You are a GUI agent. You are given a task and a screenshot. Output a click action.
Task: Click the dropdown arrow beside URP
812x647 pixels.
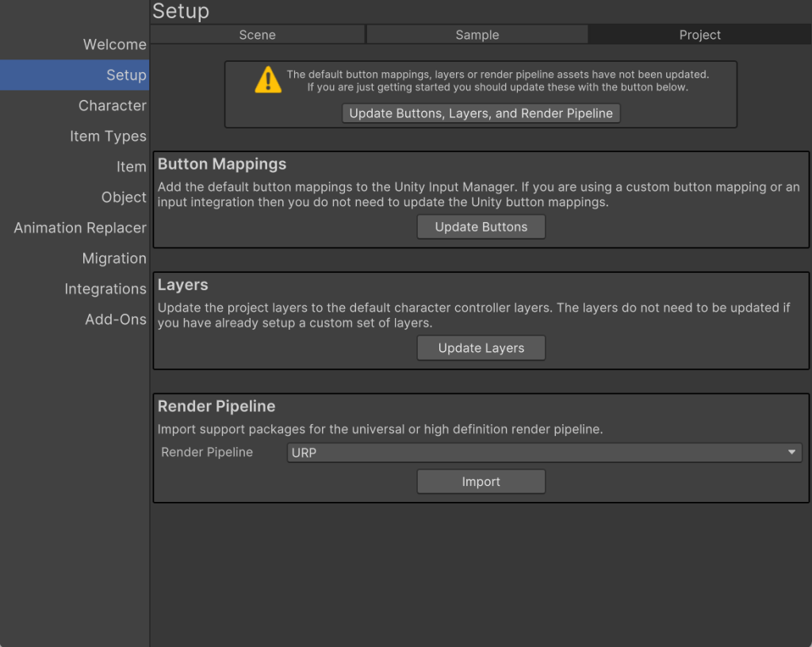pyautogui.click(x=791, y=453)
